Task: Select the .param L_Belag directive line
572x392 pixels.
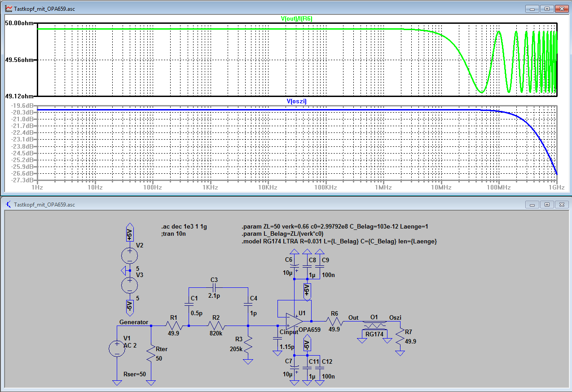Action: coord(283,234)
